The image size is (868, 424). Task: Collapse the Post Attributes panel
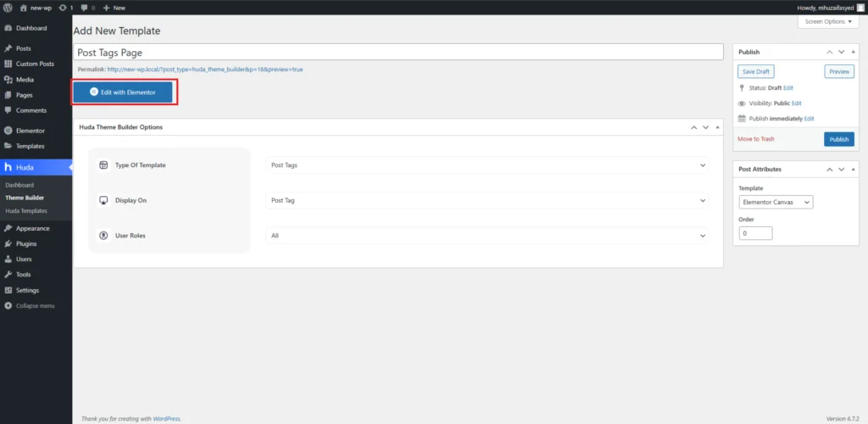(x=853, y=170)
